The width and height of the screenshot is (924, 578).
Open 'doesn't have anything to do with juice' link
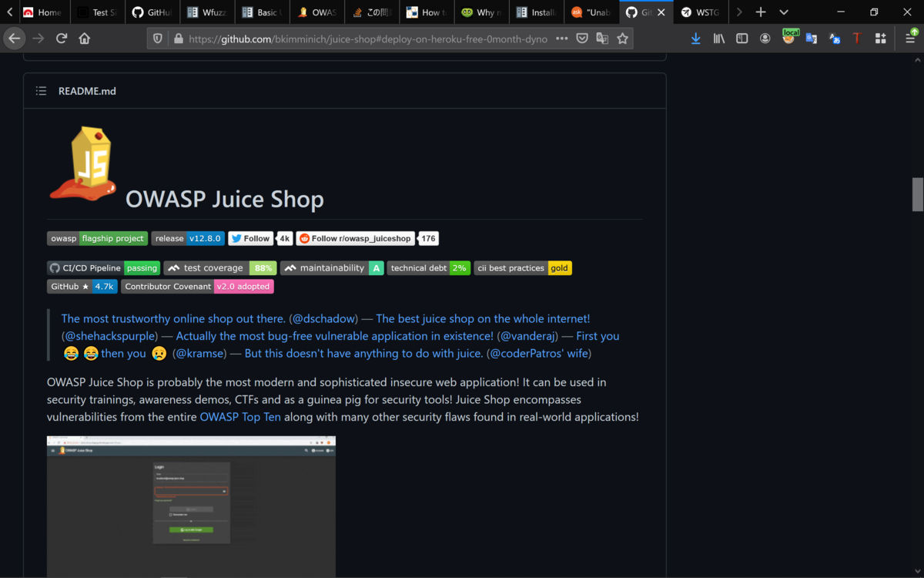[364, 354]
